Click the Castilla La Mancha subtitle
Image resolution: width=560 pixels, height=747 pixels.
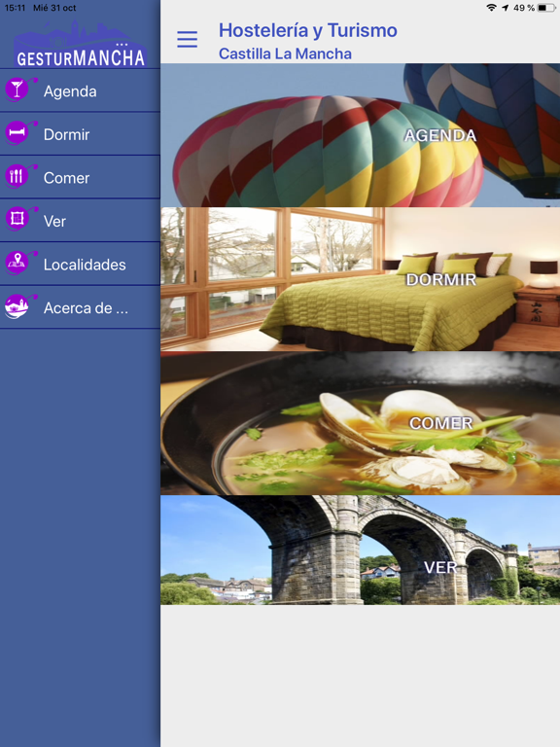285,53
